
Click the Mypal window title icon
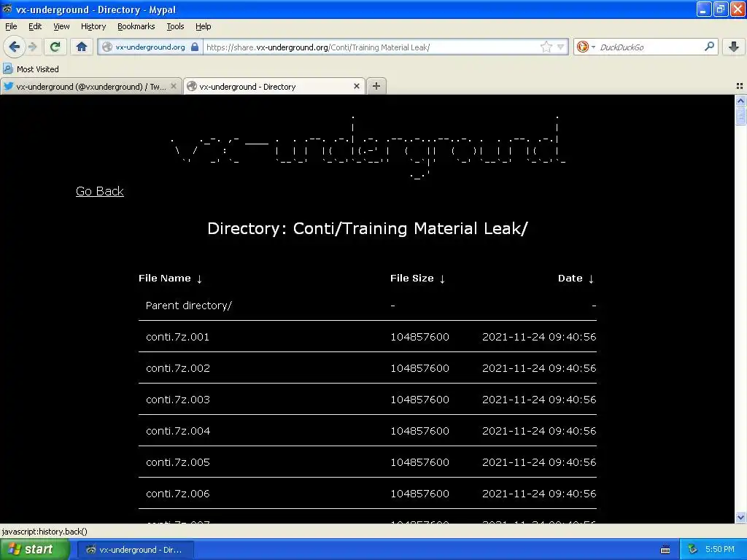click(7, 9)
